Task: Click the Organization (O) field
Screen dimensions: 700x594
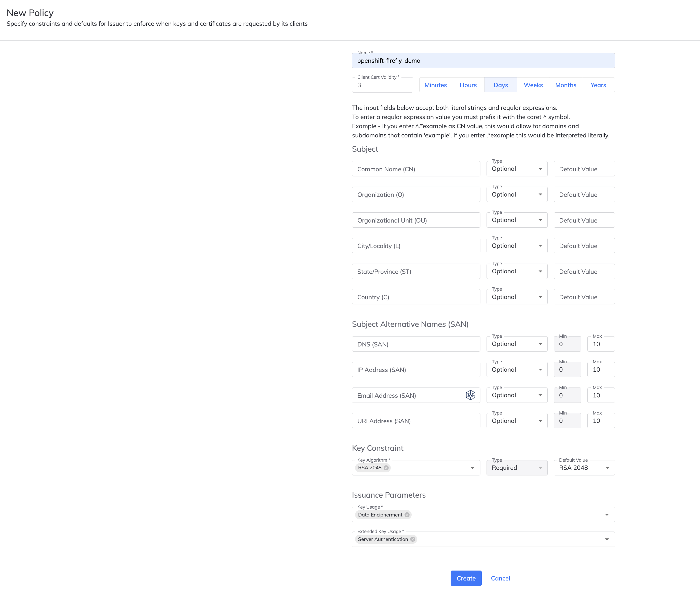Action: click(x=416, y=194)
